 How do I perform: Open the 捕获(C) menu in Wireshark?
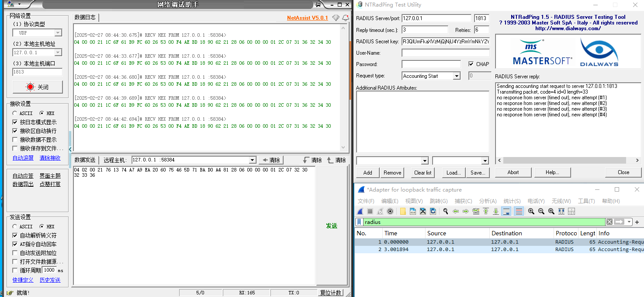coord(463,201)
